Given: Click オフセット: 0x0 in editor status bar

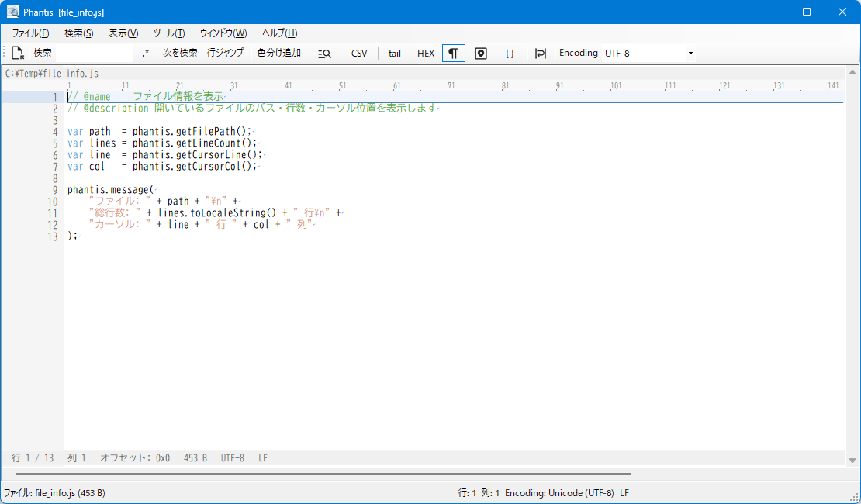Looking at the screenshot, I should (x=135, y=458).
